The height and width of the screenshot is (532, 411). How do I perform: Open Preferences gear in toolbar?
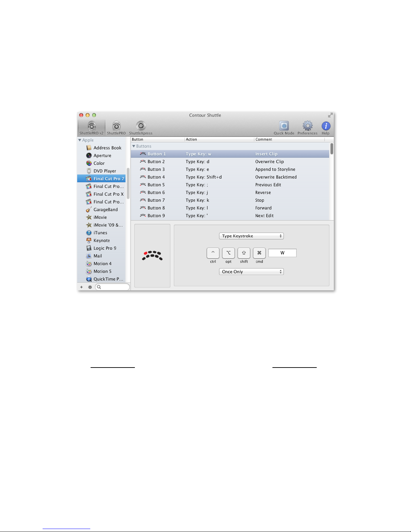tap(307, 126)
